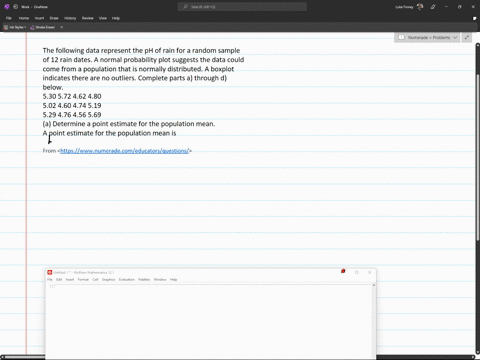The width and height of the screenshot is (480, 360).
Task: Open Mathematica's Window menu
Action: pyautogui.click(x=160, y=280)
